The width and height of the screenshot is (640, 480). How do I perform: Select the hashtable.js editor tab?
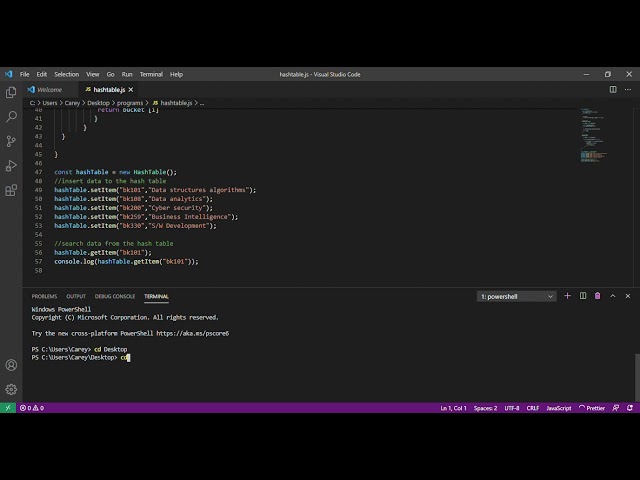click(x=108, y=89)
